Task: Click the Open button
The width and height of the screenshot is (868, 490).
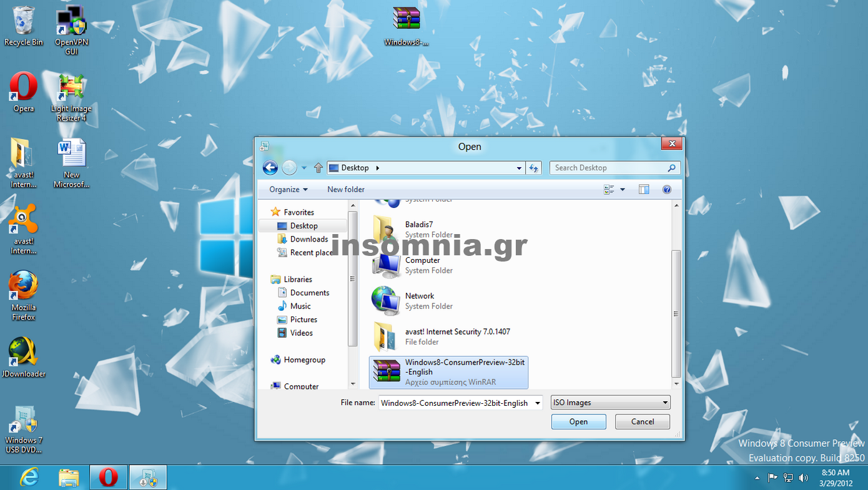Action: [578, 422]
